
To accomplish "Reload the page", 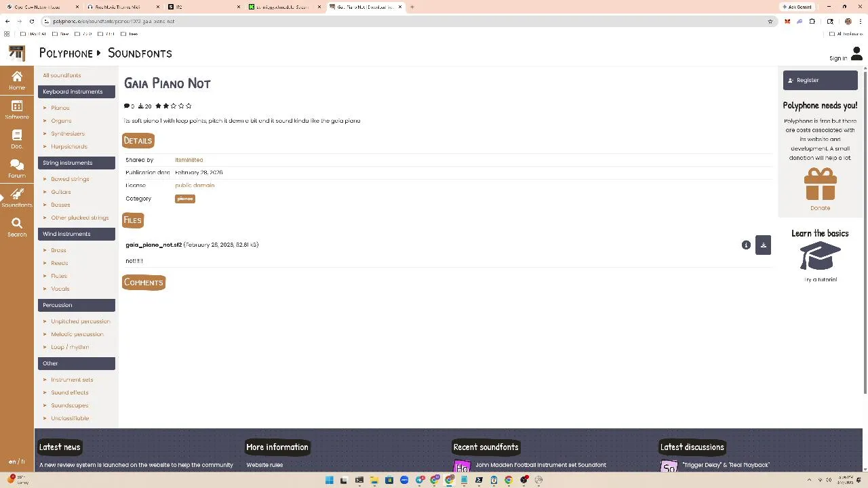I will (x=31, y=21).
